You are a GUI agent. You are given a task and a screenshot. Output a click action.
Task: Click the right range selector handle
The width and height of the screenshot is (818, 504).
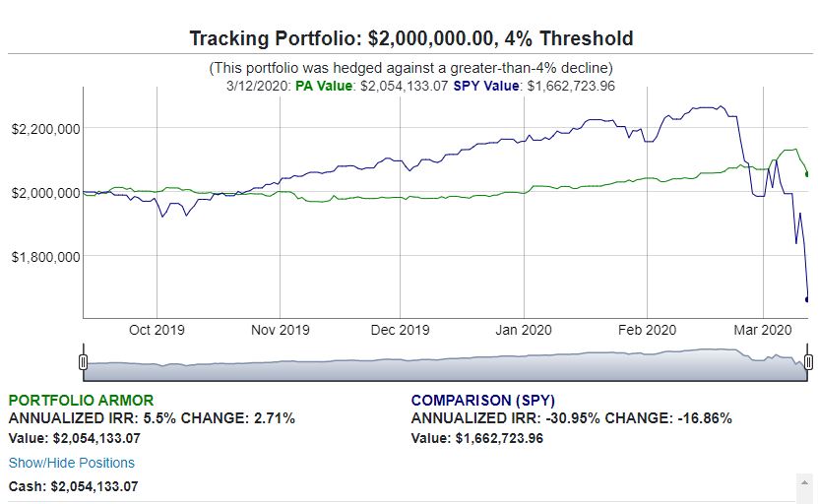coord(808,362)
